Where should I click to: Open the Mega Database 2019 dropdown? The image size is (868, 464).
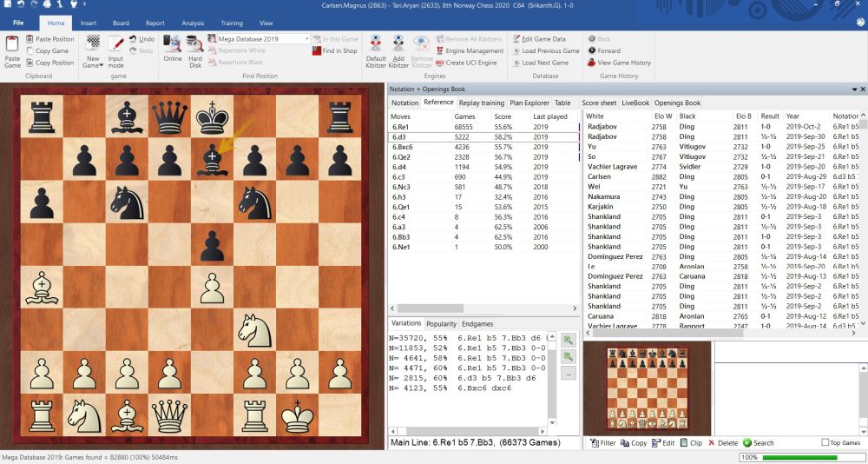tap(306, 39)
